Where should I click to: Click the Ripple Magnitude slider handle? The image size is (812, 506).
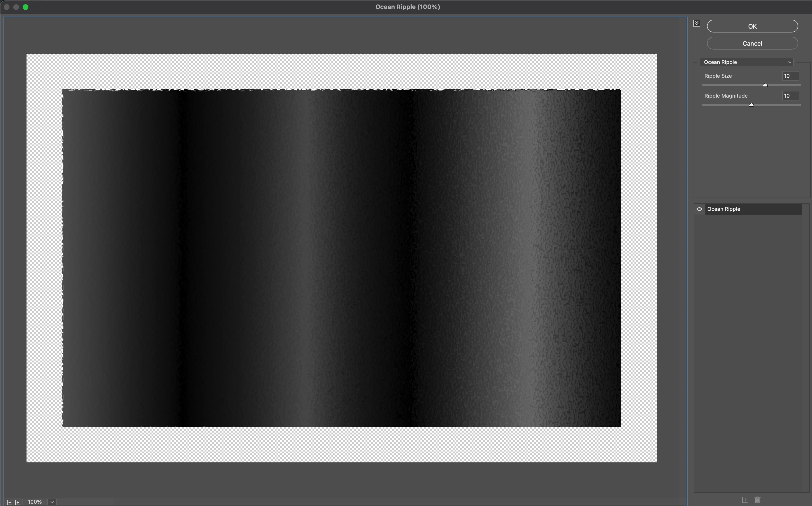(x=751, y=105)
